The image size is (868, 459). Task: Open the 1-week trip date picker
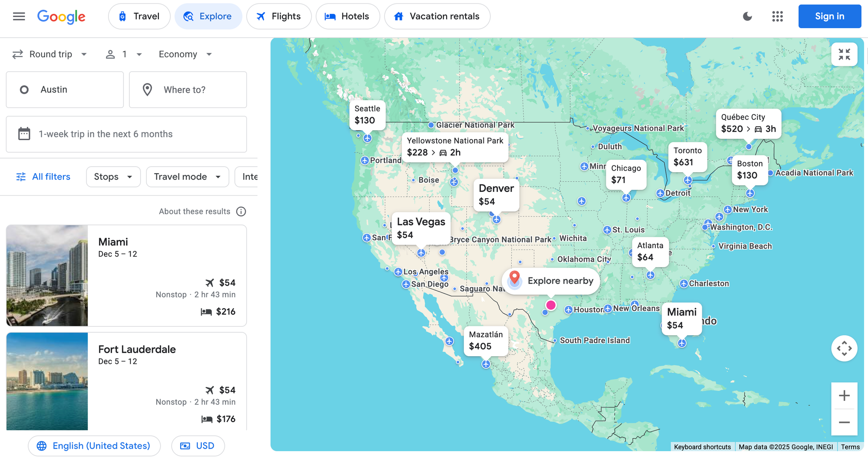coord(126,134)
